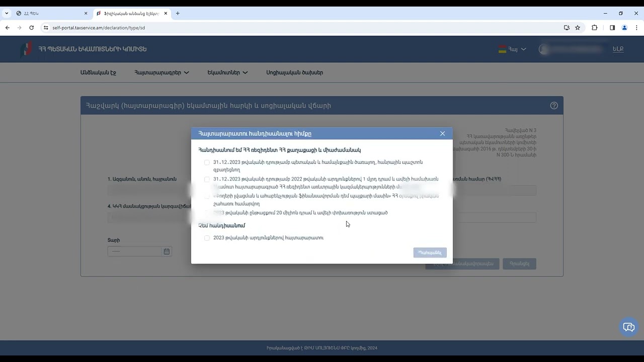Screen dimensions: 644x362
Task: Toggle the browser side panel icon
Action: click(612, 28)
